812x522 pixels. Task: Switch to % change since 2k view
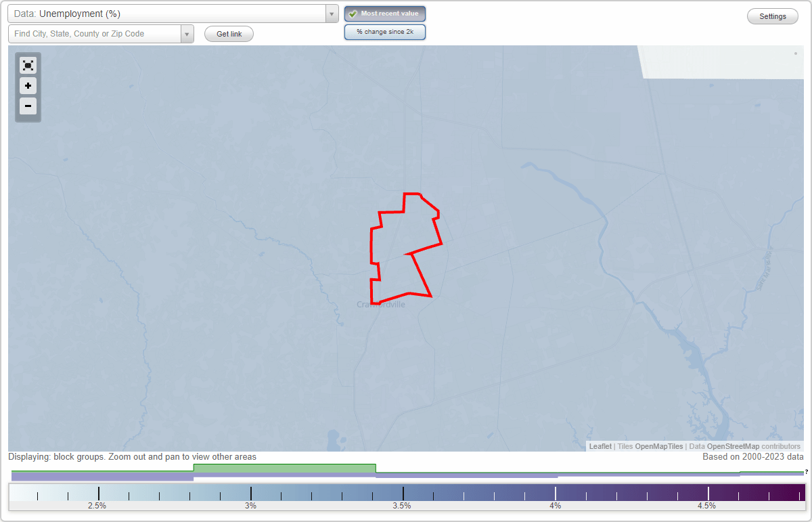pyautogui.click(x=384, y=31)
